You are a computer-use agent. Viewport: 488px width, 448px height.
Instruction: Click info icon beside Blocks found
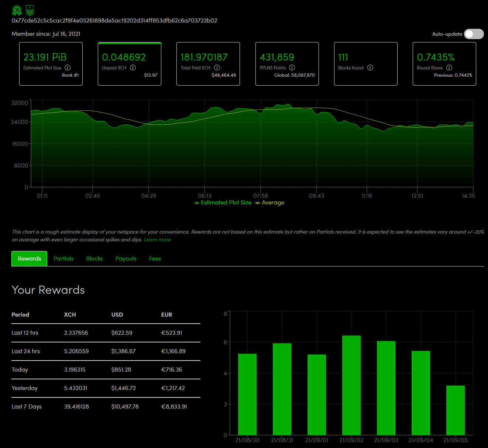[370, 68]
